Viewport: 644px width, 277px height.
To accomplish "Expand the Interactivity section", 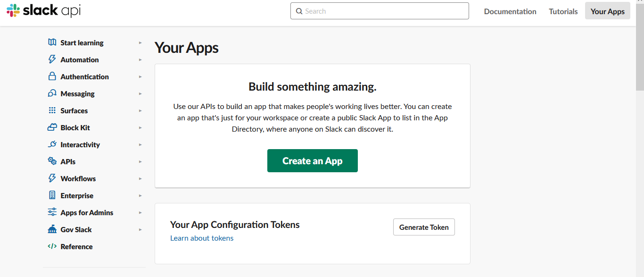I will click(x=140, y=144).
